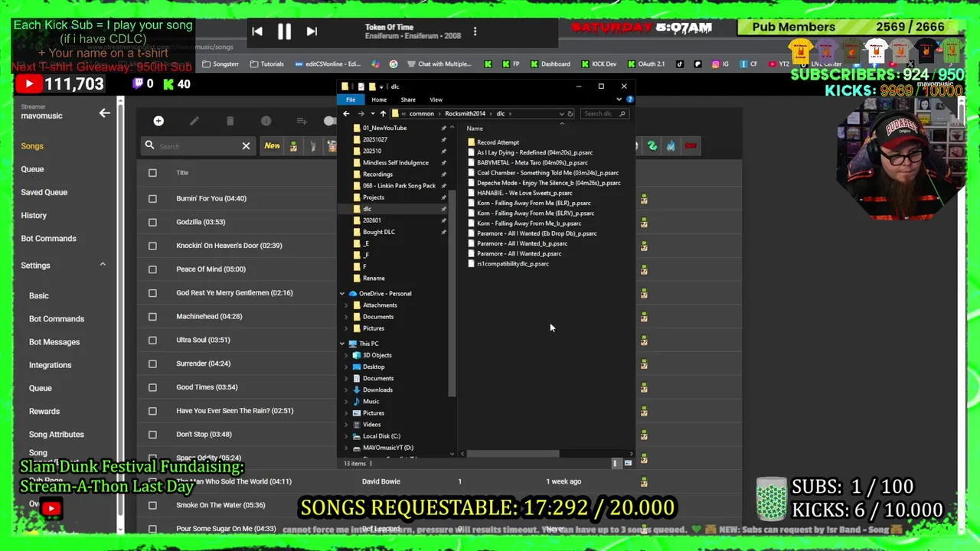Collapse sidebar with back arrow next to mavomusic

(105, 113)
